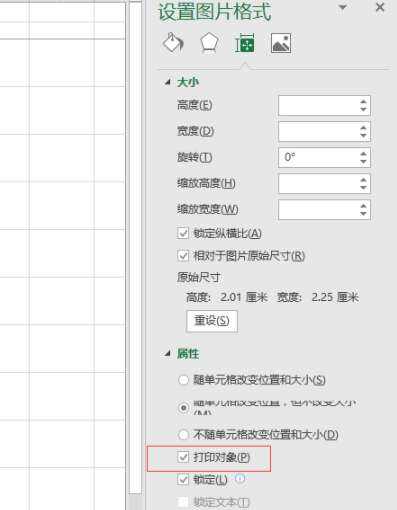Select 随单元格改变位置和大小(S) radio button
This screenshot has width=397, height=510.
pos(183,380)
